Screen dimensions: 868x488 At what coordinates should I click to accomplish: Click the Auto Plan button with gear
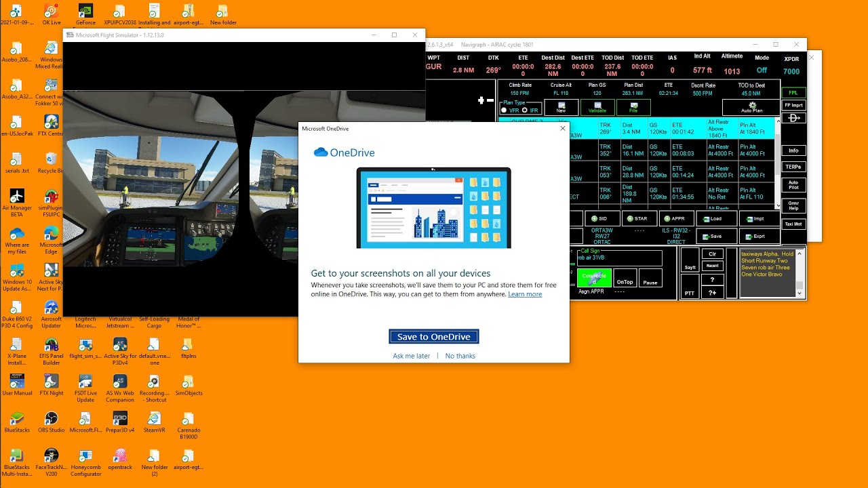tap(751, 107)
